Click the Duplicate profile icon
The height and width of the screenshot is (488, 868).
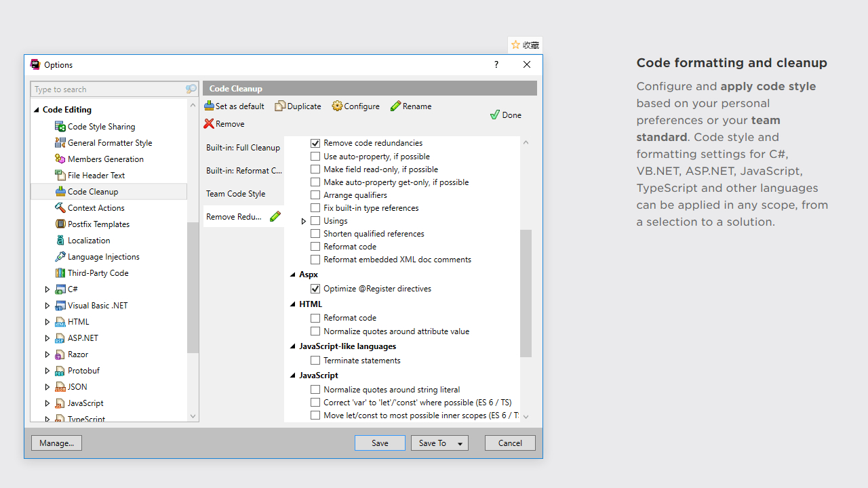click(x=279, y=106)
